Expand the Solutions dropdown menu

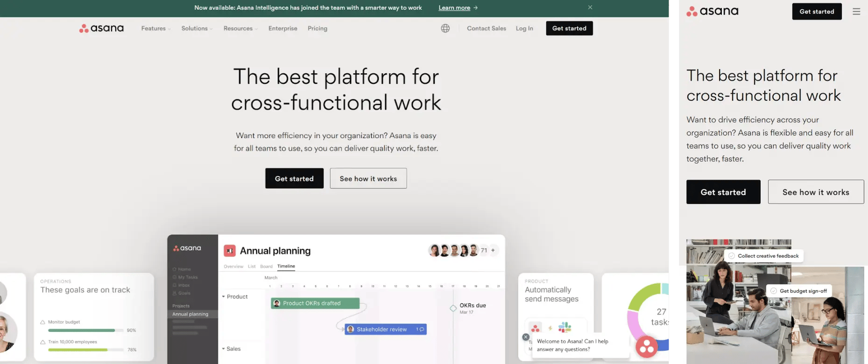tap(197, 28)
